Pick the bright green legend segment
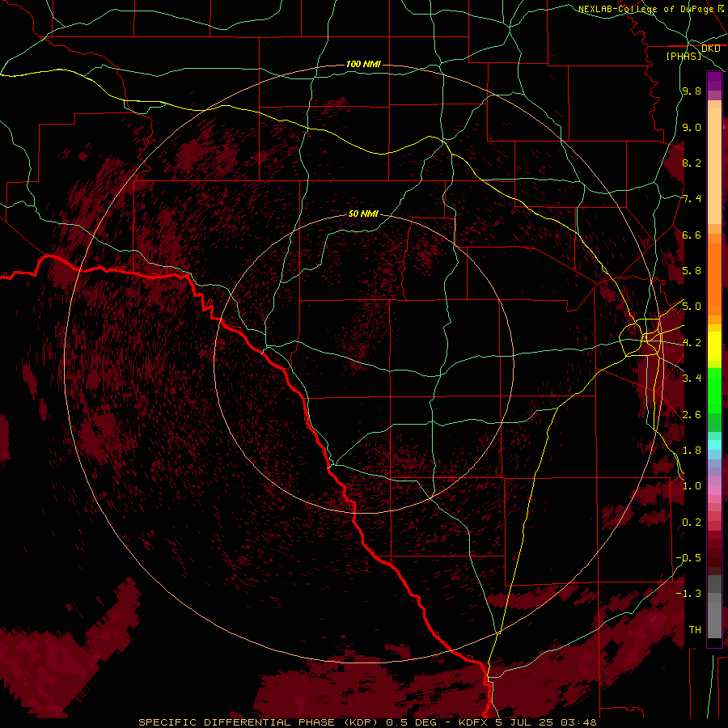Image resolution: width=728 pixels, height=728 pixels. 714,390
